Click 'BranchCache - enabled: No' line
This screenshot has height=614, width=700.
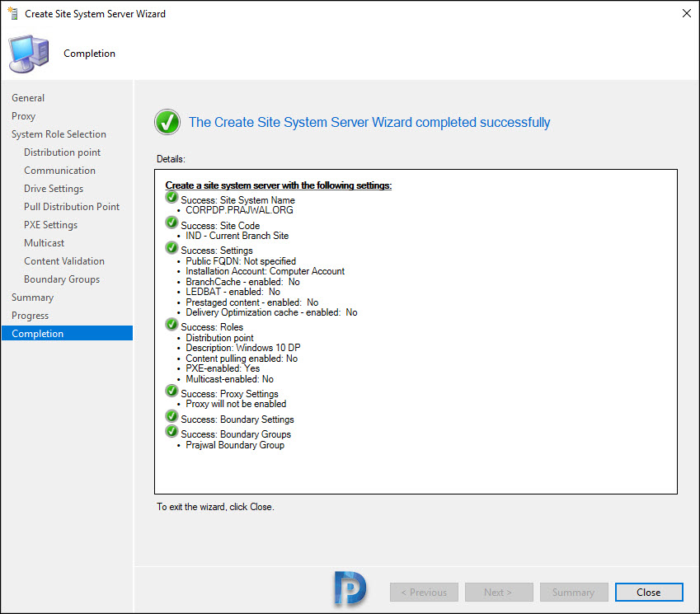[242, 282]
